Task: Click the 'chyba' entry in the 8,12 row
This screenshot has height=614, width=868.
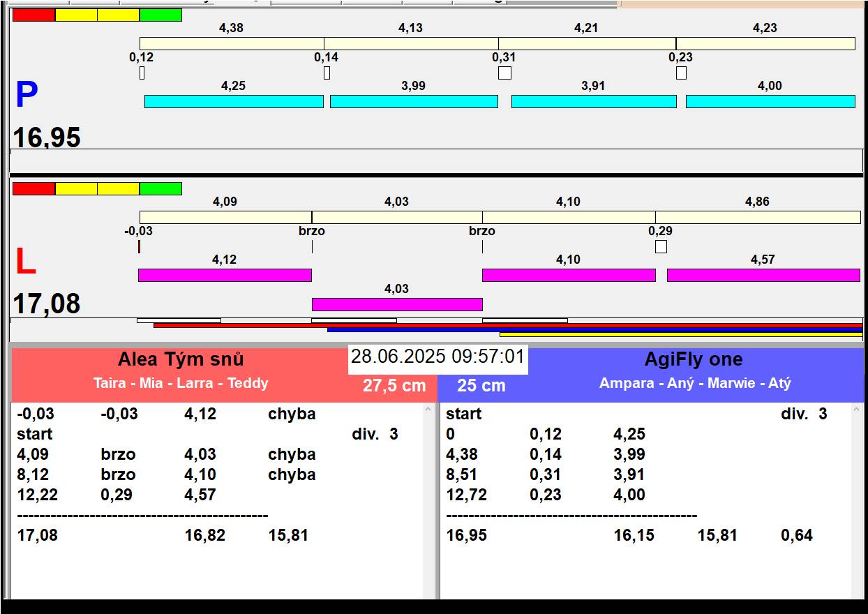Action: [x=292, y=474]
